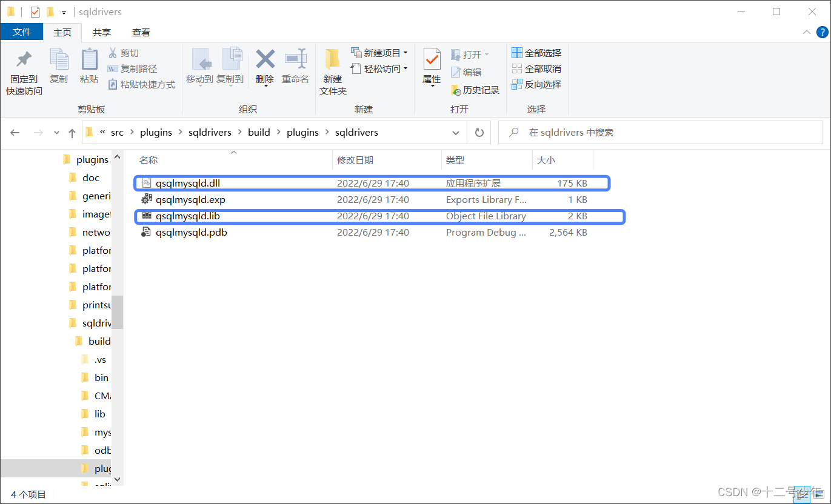
Task: Click the Back navigation arrow
Action: tap(15, 133)
